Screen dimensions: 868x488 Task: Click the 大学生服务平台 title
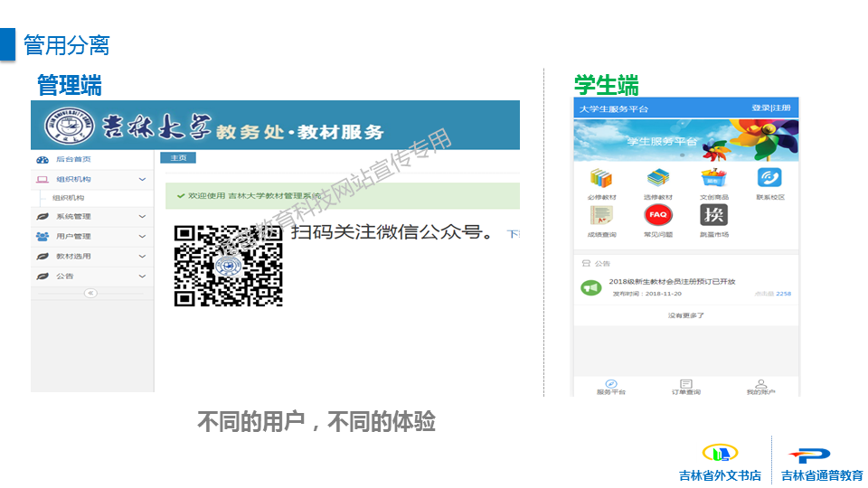(x=613, y=109)
